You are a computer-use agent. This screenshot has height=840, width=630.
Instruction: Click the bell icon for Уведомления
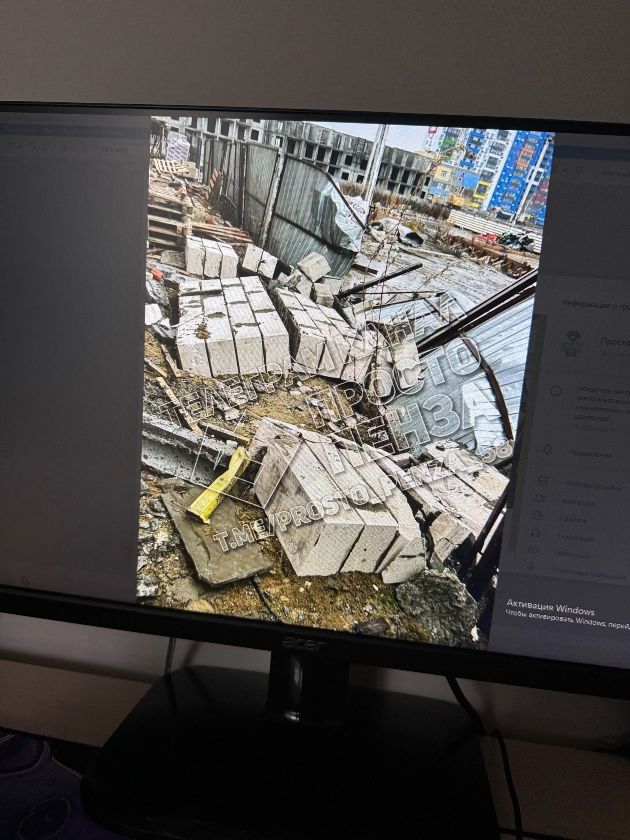[547, 450]
